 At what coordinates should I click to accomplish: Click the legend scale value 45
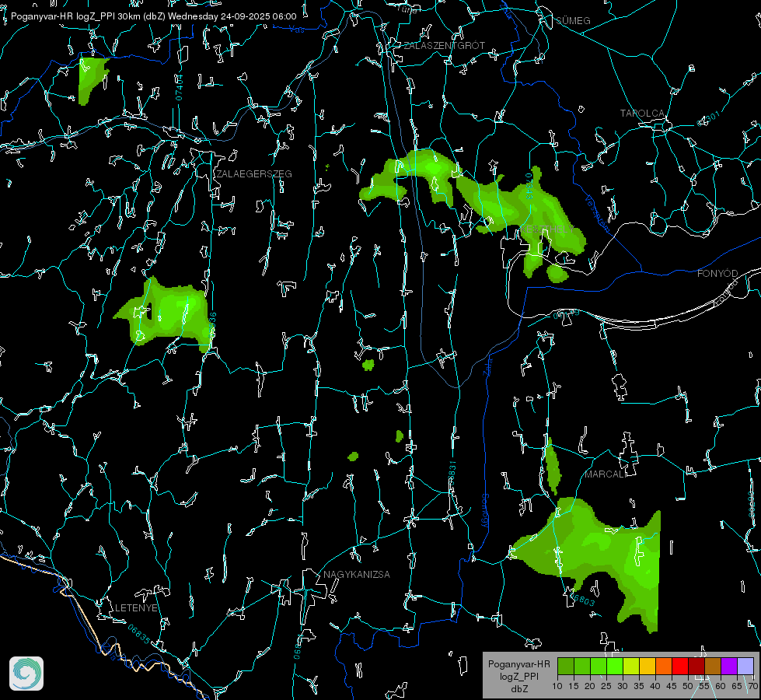pos(672,686)
